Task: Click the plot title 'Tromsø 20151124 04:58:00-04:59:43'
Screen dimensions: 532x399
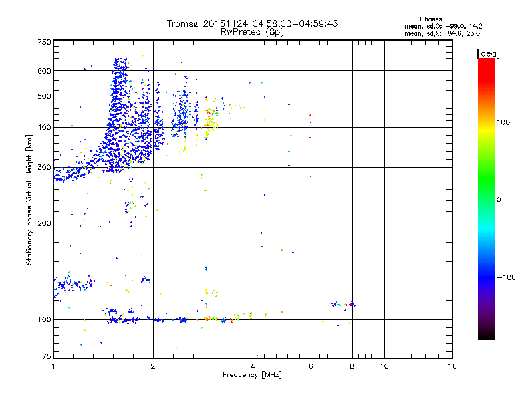Action: coord(252,23)
